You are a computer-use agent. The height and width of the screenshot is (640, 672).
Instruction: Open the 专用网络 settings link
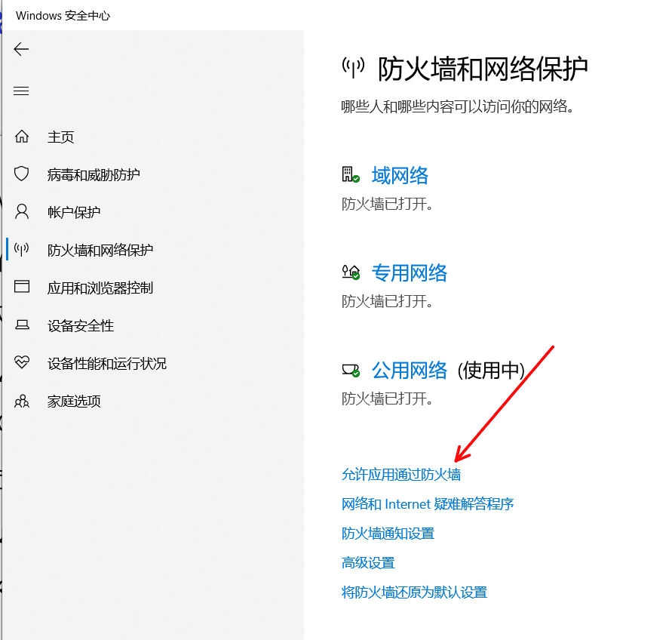[410, 272]
